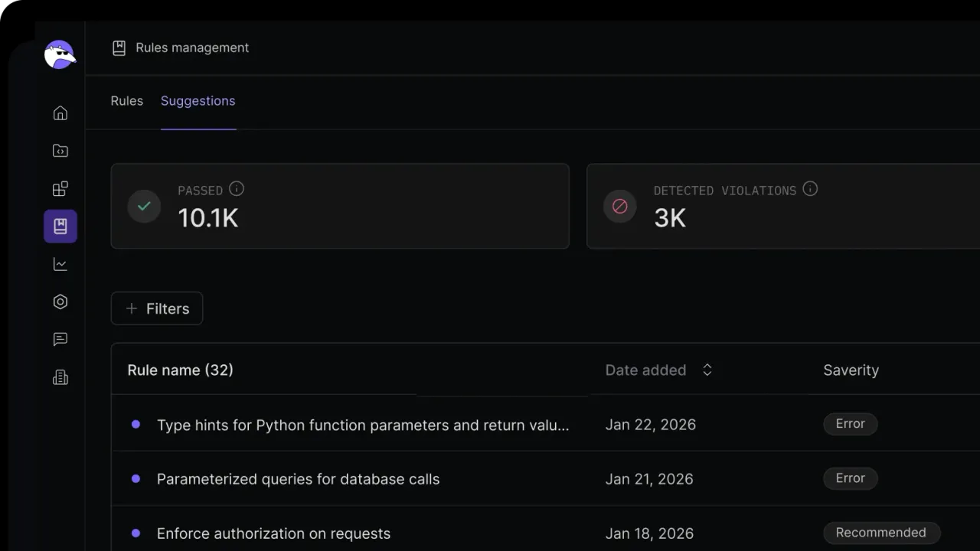Click info icon next to PASSED

237,189
